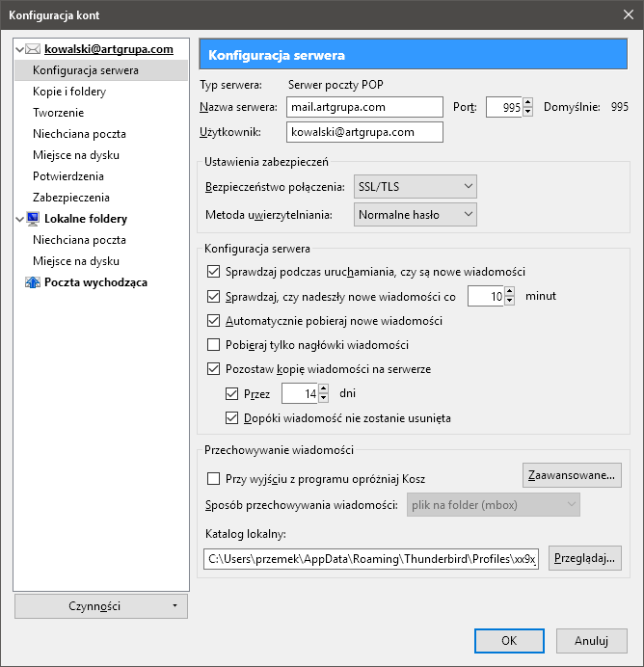Enable Pobieraj tylko nagłówki wiadomości

point(213,344)
